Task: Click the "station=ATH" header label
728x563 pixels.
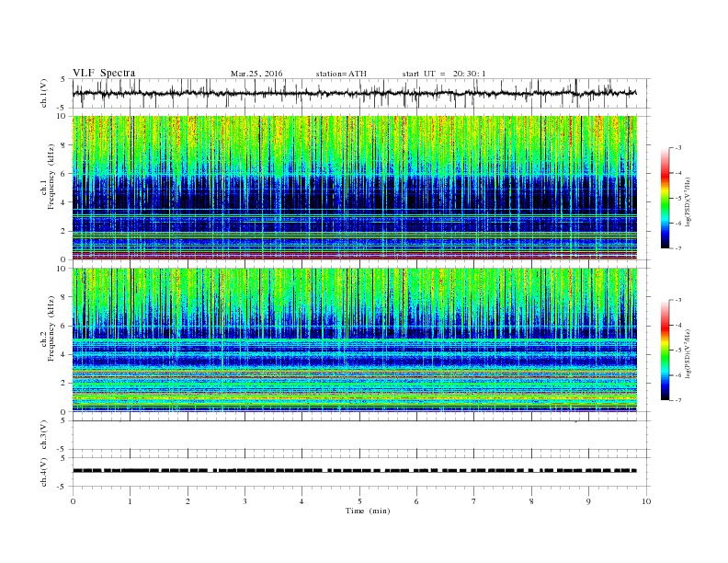Action: tap(341, 74)
